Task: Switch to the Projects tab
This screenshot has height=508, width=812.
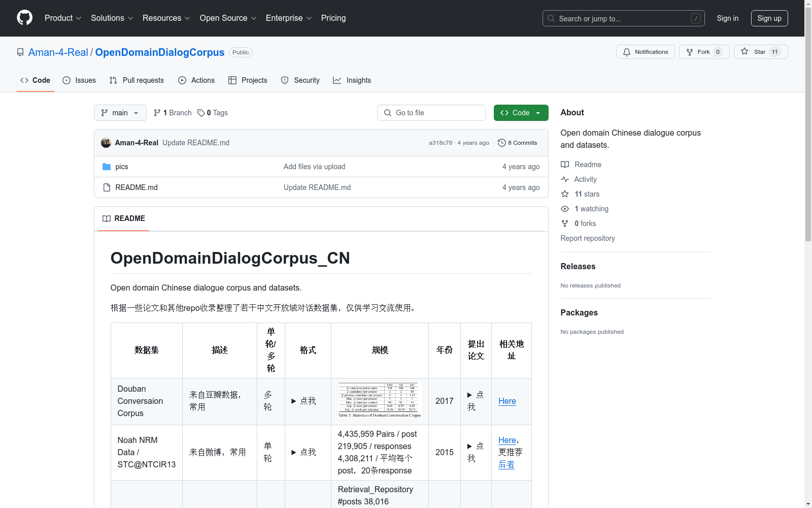Action: pos(248,80)
